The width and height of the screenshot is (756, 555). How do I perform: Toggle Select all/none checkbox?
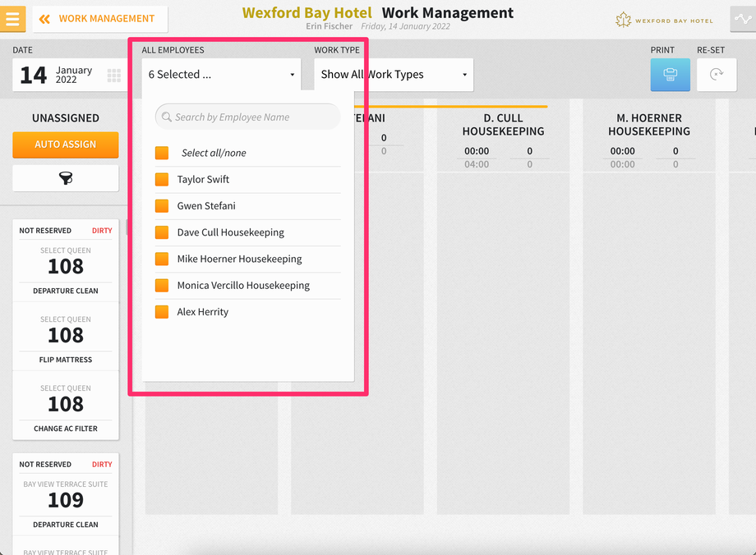(x=162, y=154)
